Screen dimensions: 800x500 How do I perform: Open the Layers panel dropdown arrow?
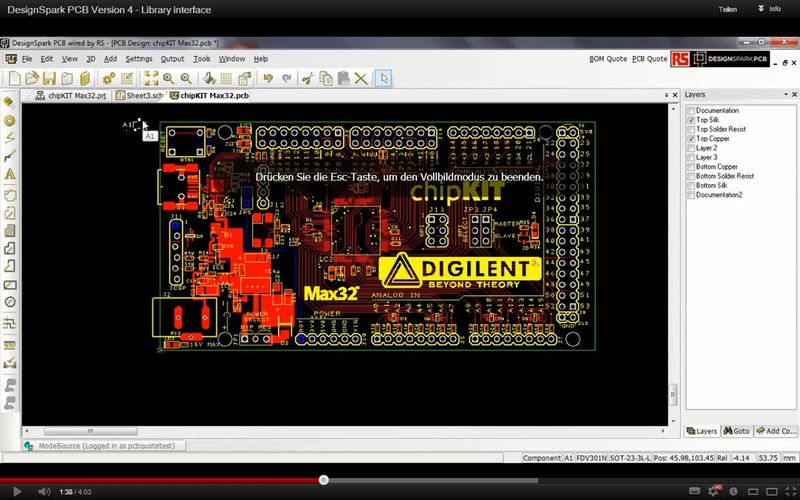tap(786, 96)
